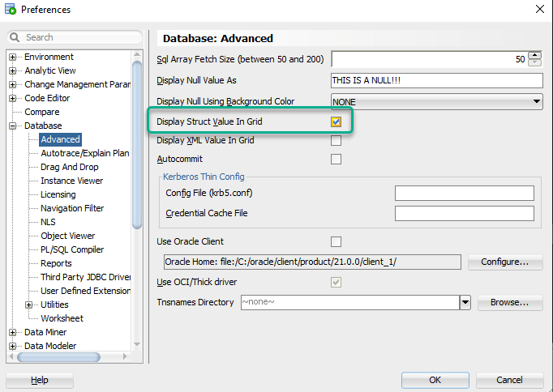Image resolution: width=553 pixels, height=392 pixels.
Task: Select the Compare tree item
Action: tap(42, 112)
